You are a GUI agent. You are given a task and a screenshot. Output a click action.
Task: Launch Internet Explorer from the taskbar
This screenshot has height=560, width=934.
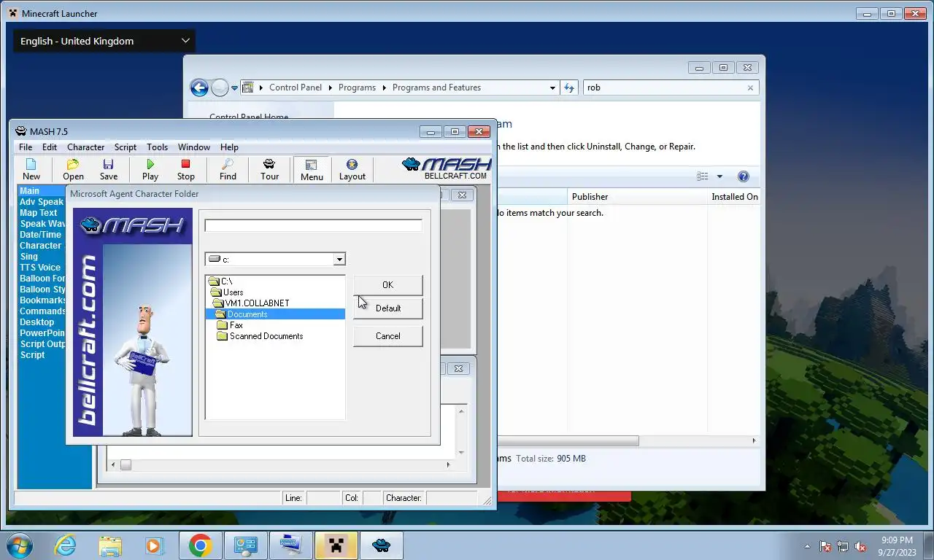tap(65, 545)
